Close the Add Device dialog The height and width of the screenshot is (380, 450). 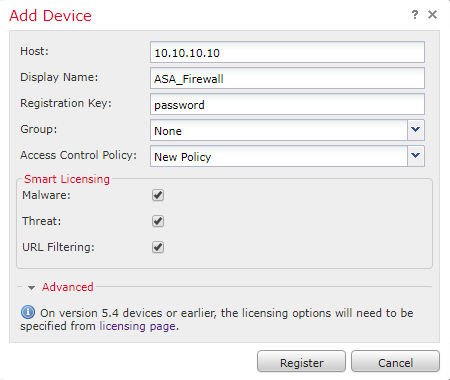[432, 15]
